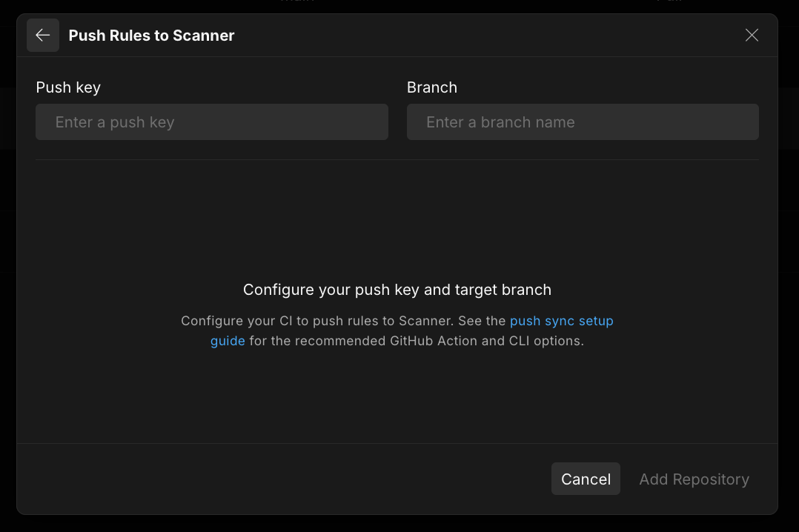
Task: Close the Push Rules to Scanner dialog
Action: click(x=752, y=35)
